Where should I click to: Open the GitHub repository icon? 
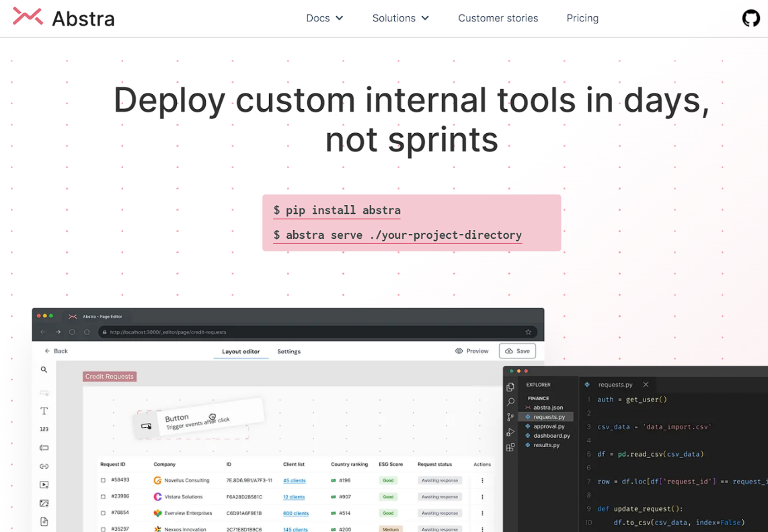pyautogui.click(x=751, y=18)
